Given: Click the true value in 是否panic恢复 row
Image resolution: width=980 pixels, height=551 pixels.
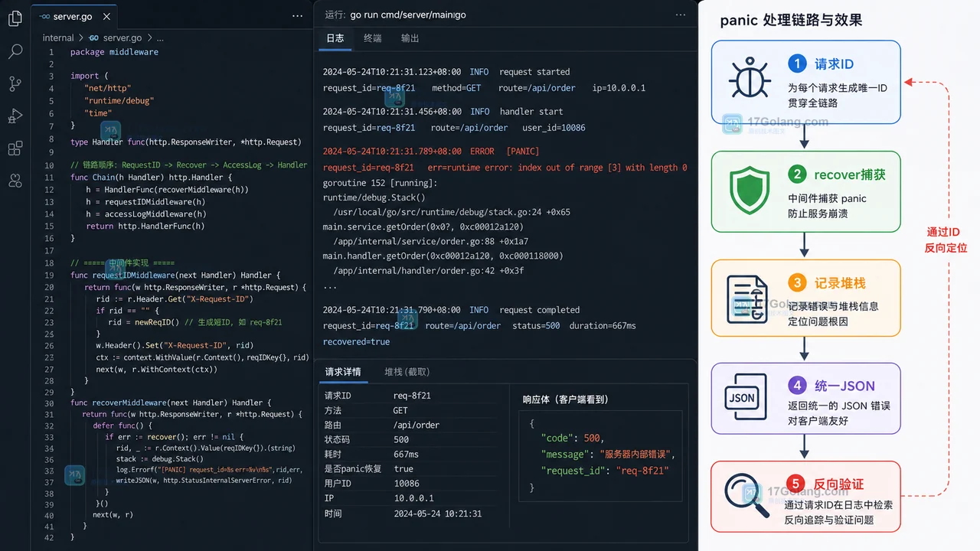Looking at the screenshot, I should click(403, 469).
